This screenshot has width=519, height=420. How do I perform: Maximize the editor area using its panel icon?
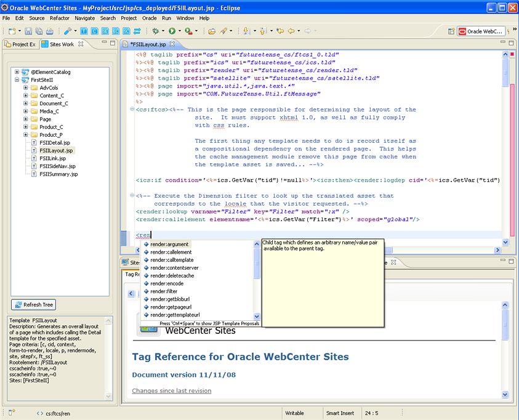click(510, 44)
